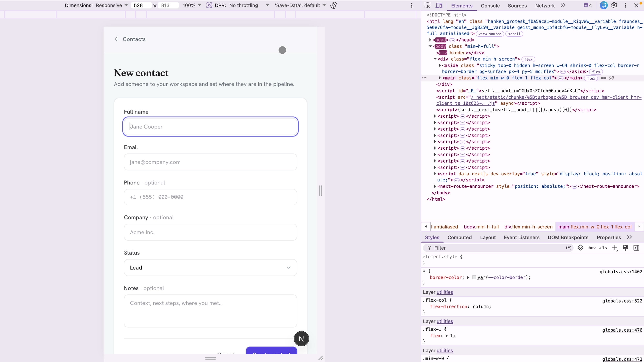Click the border-color color swatch

click(474, 277)
